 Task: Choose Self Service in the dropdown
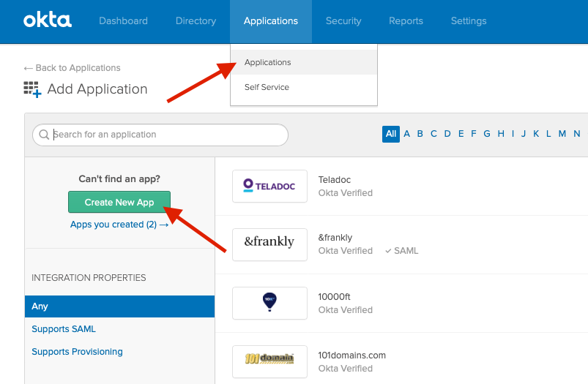[x=304, y=87]
